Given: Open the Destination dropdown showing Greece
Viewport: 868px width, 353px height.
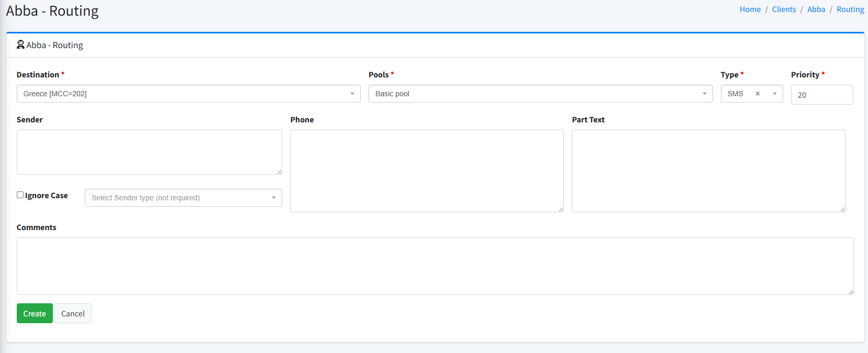Looking at the screenshot, I should (188, 94).
